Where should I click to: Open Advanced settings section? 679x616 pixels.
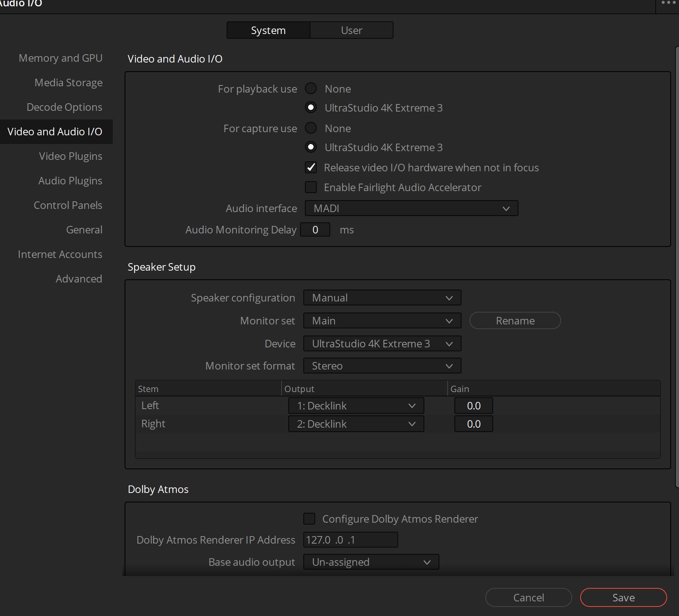pos(79,279)
